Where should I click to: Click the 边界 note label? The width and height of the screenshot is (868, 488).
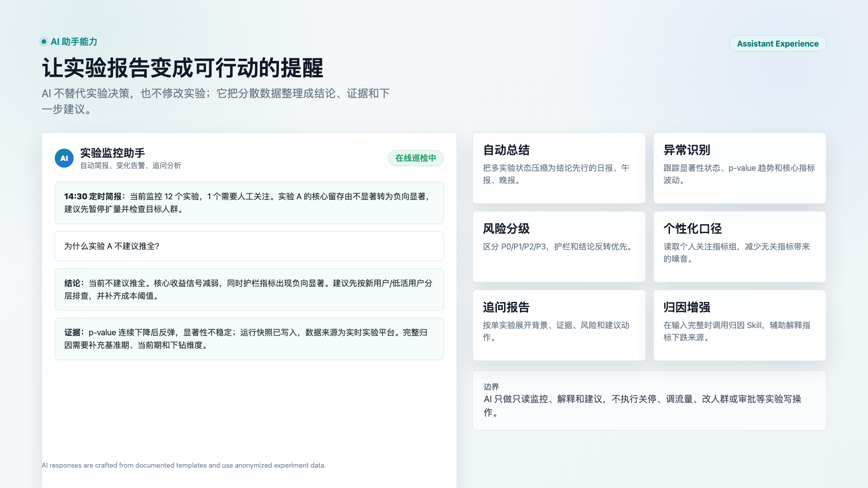[491, 387]
